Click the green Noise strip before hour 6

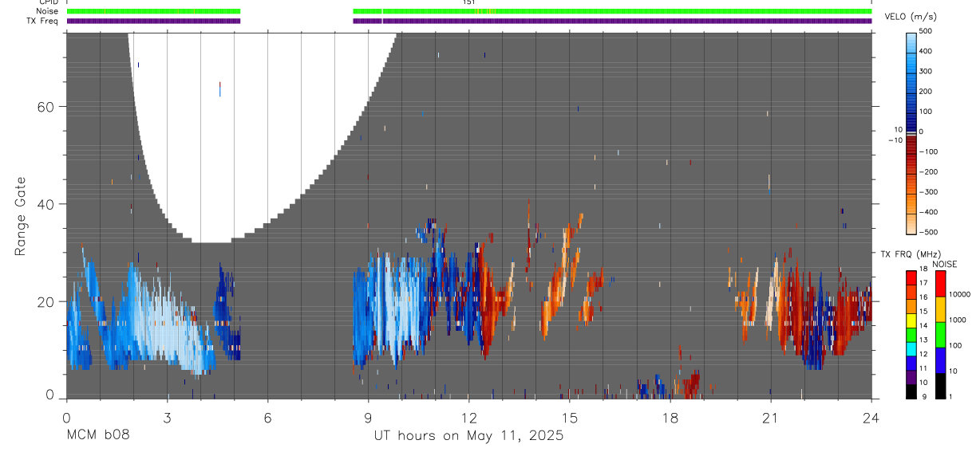coord(153,11)
